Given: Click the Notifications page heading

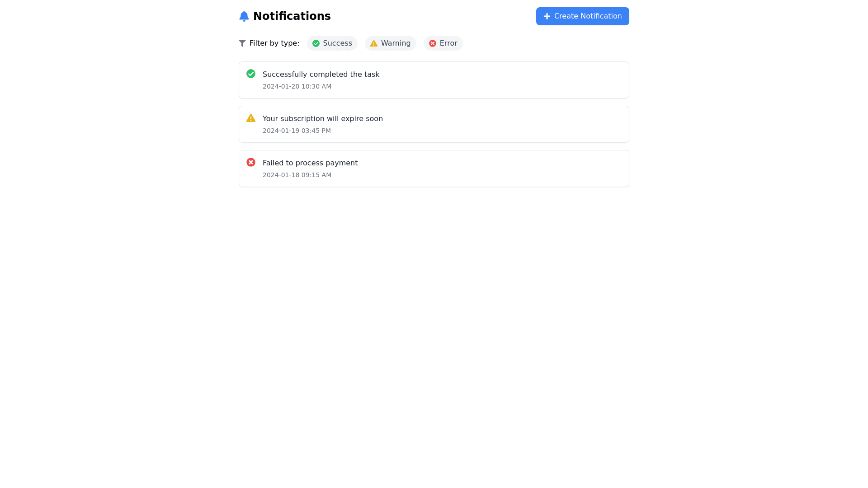Looking at the screenshot, I should (x=292, y=16).
